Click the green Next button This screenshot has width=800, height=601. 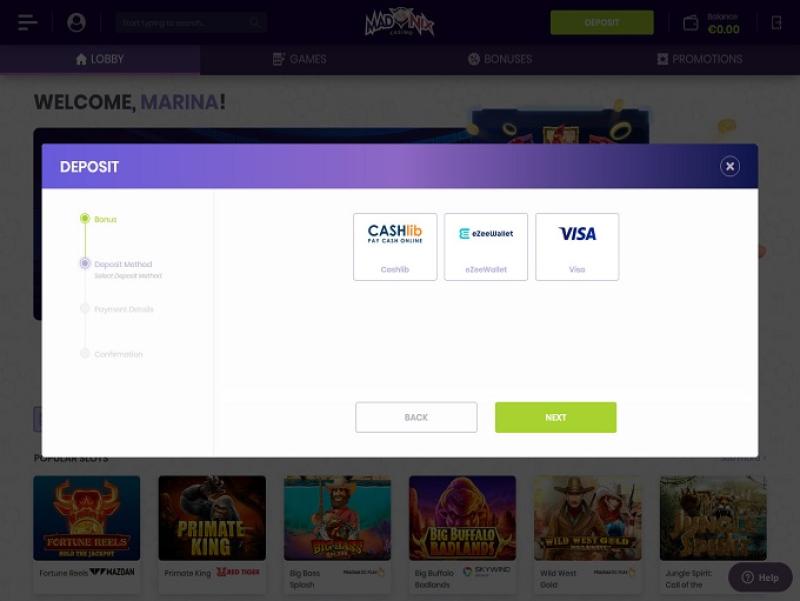click(x=556, y=417)
